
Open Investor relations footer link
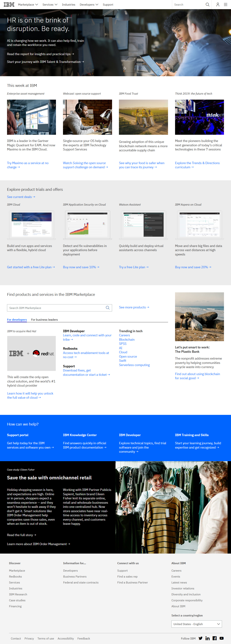(183, 588)
